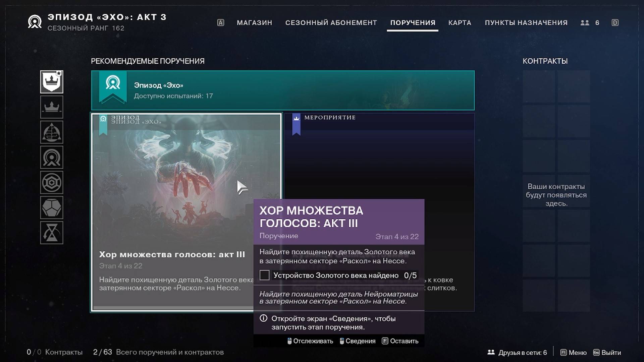Screen dimensions: 644x362
Task: Click the A key prompt to go to previous tab
Action: tap(220, 23)
